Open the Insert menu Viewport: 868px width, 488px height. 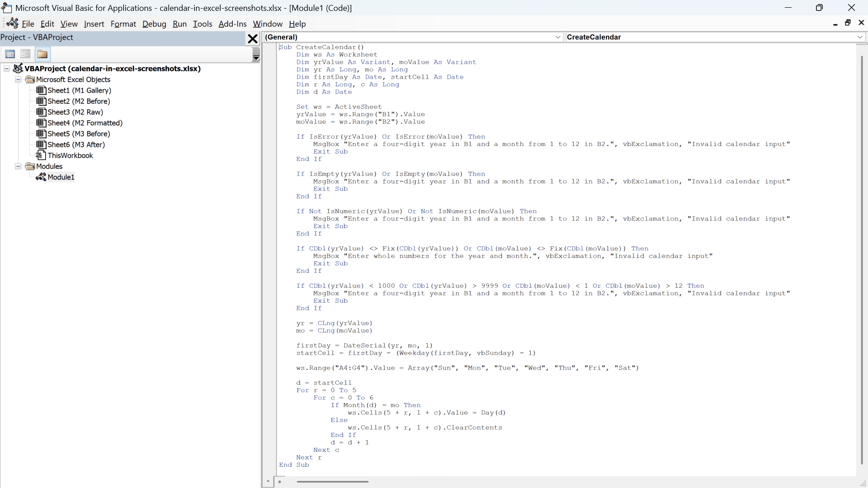coord(94,24)
